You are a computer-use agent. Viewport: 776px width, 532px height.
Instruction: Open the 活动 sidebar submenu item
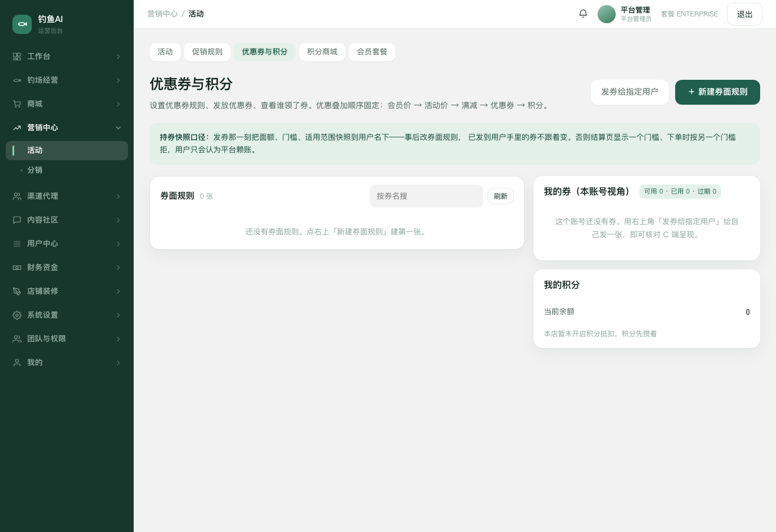[x=67, y=151]
